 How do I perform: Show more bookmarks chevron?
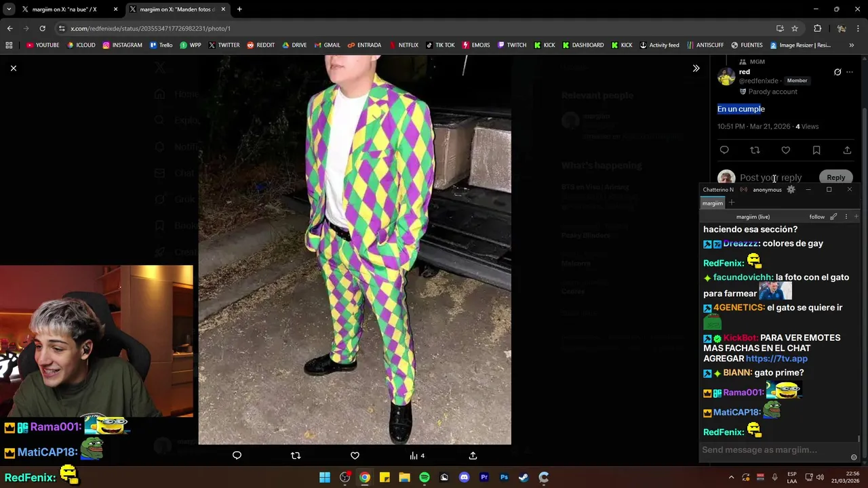coord(852,45)
